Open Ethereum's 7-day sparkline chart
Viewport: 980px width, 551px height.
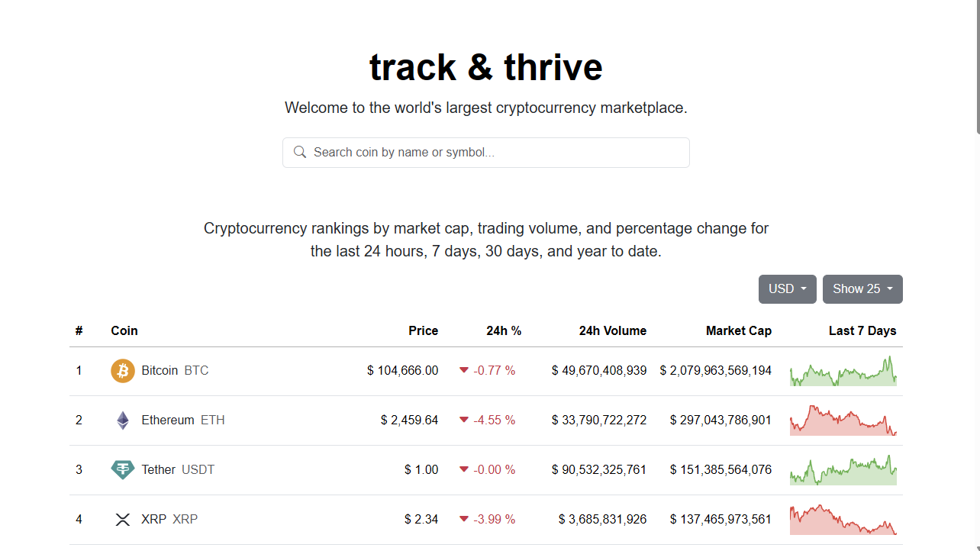(843, 420)
